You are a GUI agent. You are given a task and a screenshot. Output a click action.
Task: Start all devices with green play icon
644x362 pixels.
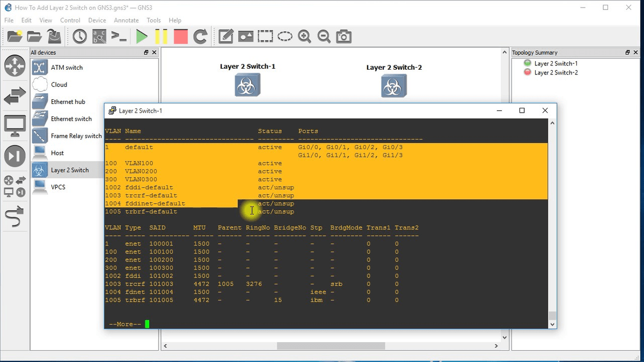pos(142,36)
